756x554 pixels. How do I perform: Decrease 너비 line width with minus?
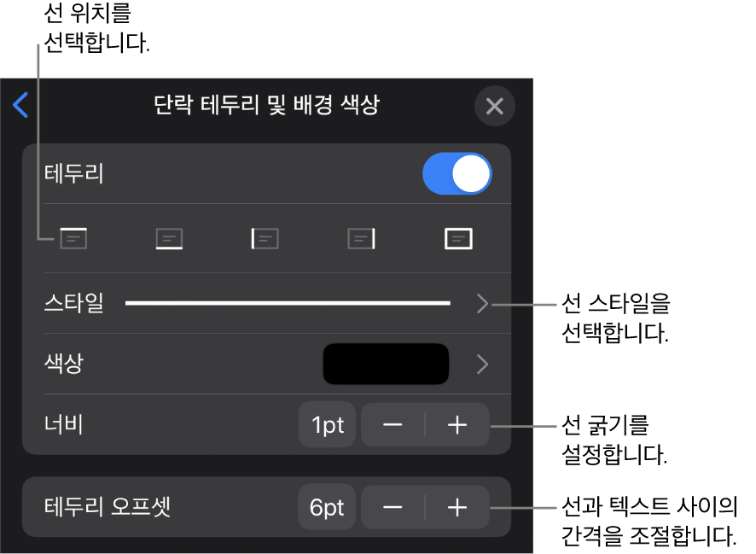click(x=393, y=425)
